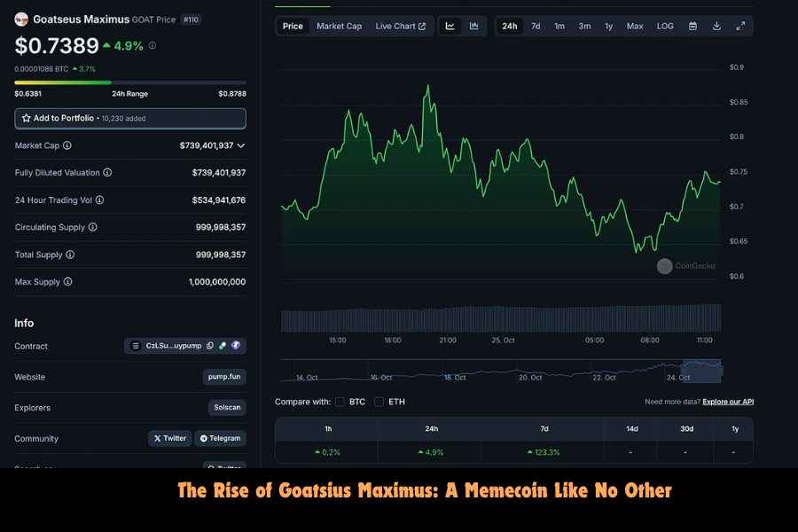Expand the Market Cap chevron
The image size is (798, 532).
tap(241, 145)
